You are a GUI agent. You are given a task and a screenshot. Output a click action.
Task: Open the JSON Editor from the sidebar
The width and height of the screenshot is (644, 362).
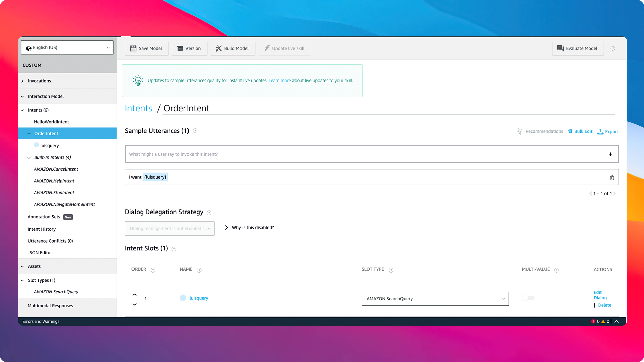point(40,252)
